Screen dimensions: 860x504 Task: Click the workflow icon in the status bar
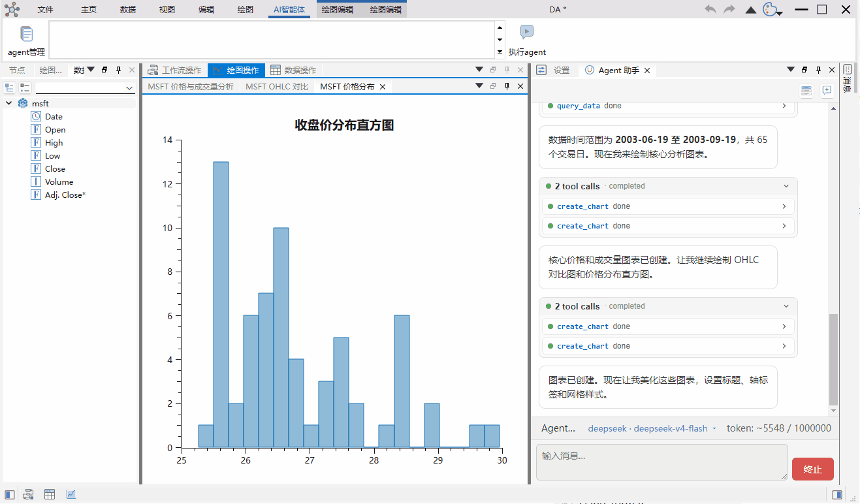pyautogui.click(x=29, y=494)
